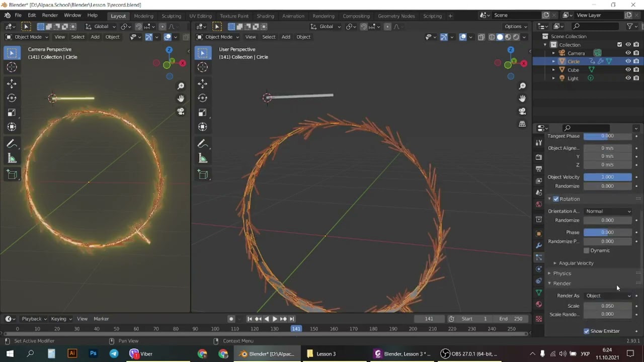Open the Object Data green triangle tab

(539, 293)
